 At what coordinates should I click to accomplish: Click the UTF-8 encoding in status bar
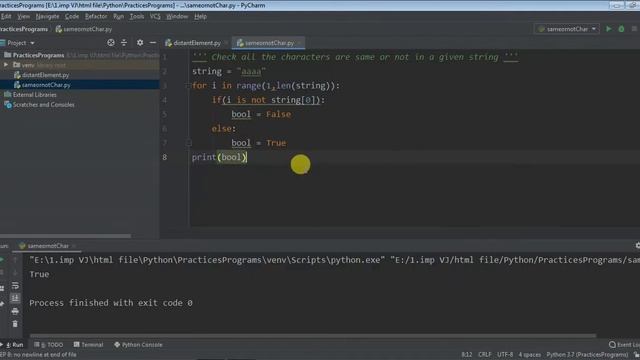tap(505, 355)
